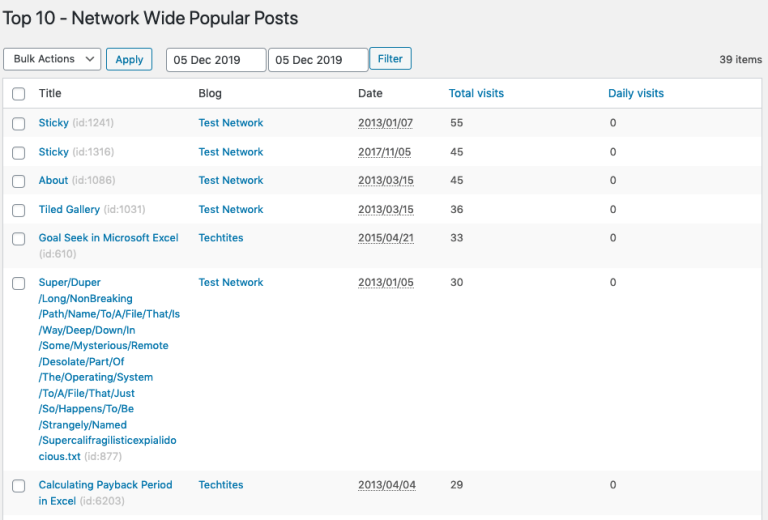Tick the Calculating Payback Period checkbox

(x=19, y=486)
